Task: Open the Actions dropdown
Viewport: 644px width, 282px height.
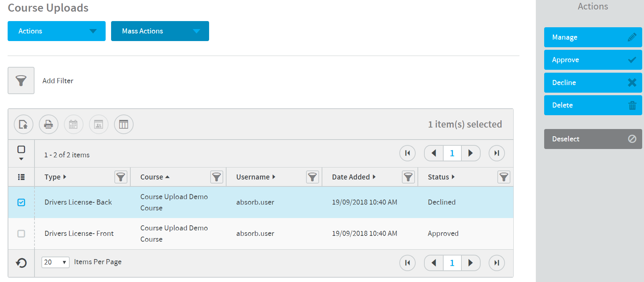Action: coord(57,31)
